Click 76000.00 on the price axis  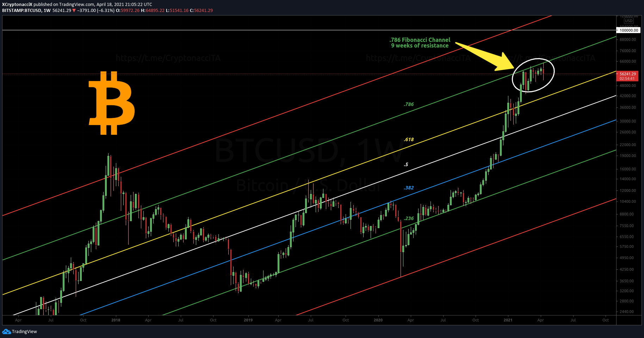click(628, 51)
